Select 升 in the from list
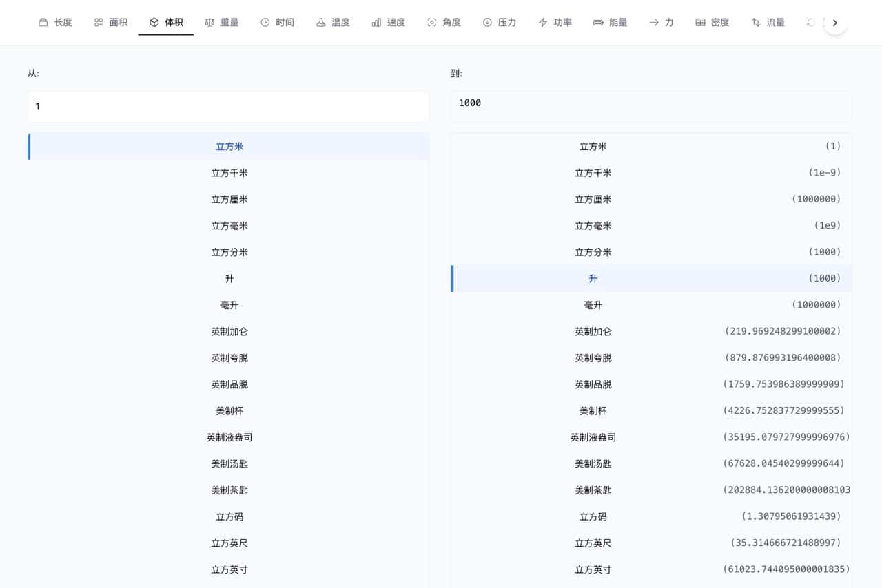 [228, 279]
